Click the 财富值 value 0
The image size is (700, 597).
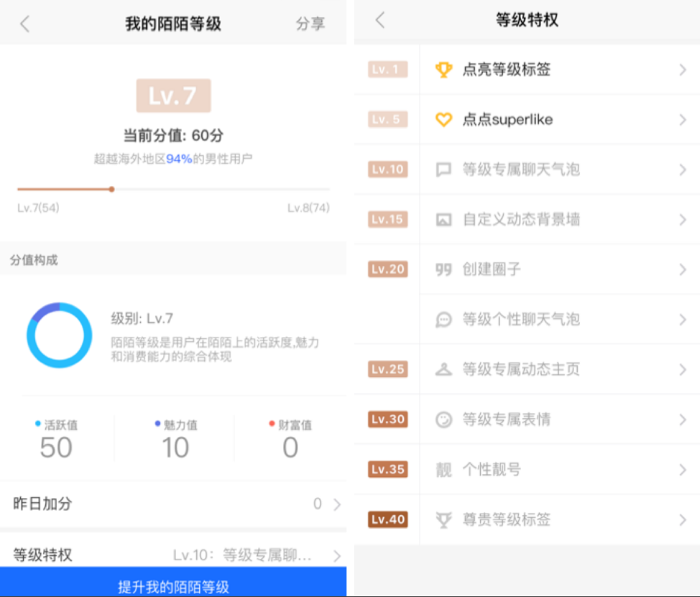[x=290, y=447]
